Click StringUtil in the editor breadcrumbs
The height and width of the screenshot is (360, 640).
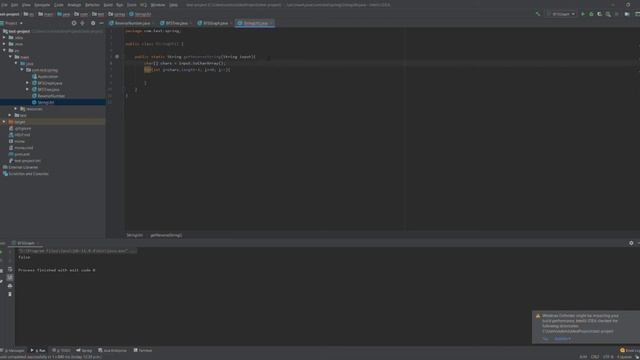click(135, 235)
